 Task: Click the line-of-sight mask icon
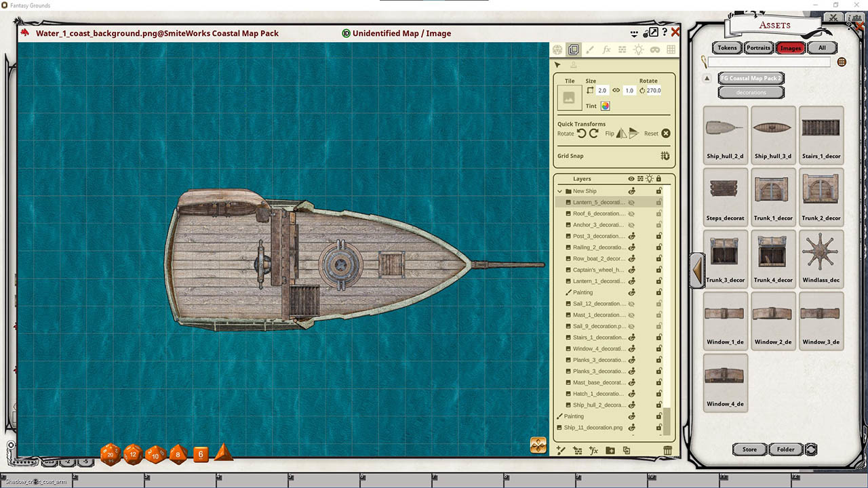coord(654,49)
